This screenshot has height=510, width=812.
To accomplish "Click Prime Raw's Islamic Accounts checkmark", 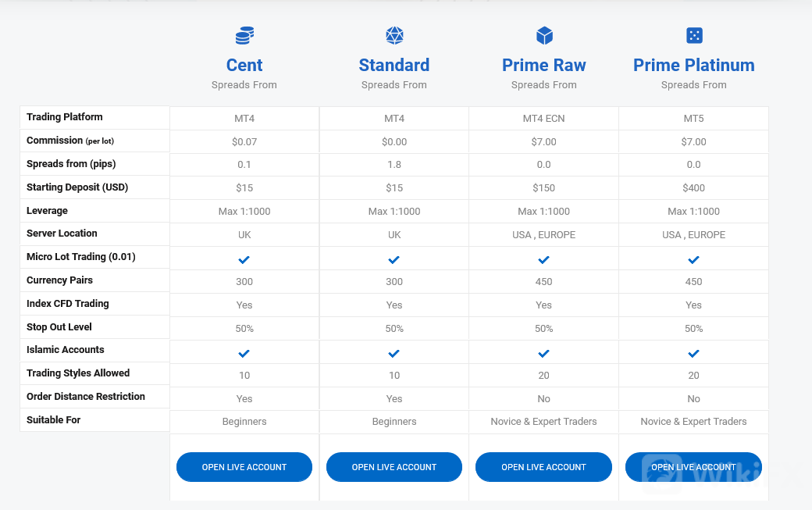I will pyautogui.click(x=544, y=352).
